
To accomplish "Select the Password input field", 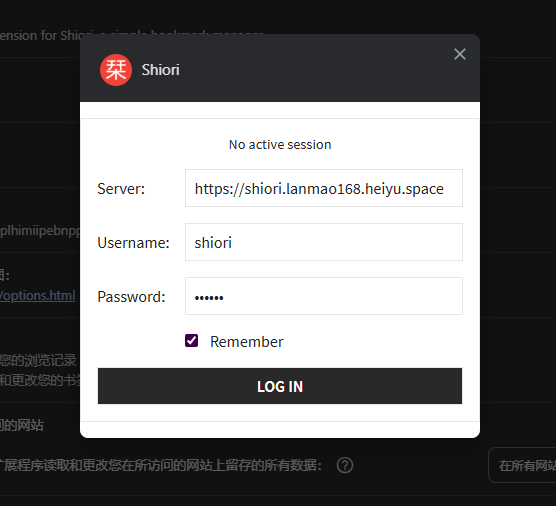I will 324,296.
